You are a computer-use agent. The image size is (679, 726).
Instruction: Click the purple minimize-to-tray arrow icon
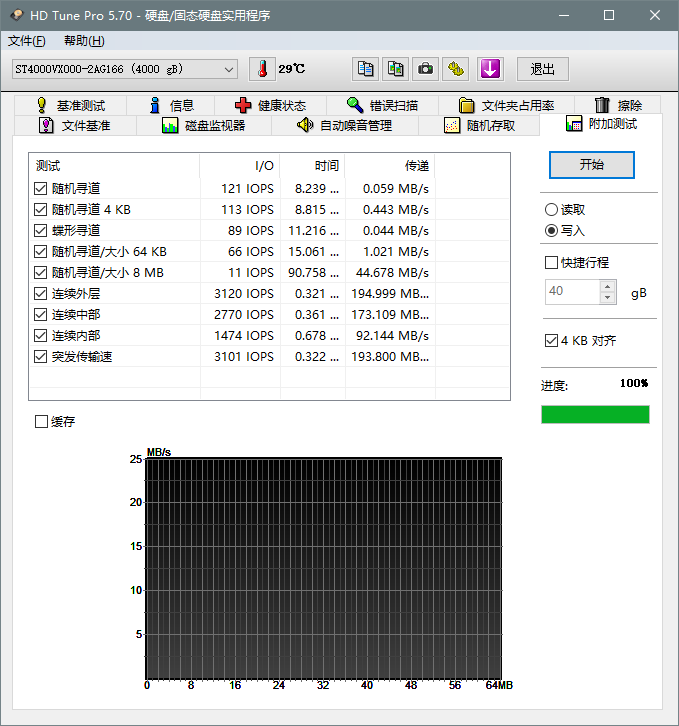[490, 69]
